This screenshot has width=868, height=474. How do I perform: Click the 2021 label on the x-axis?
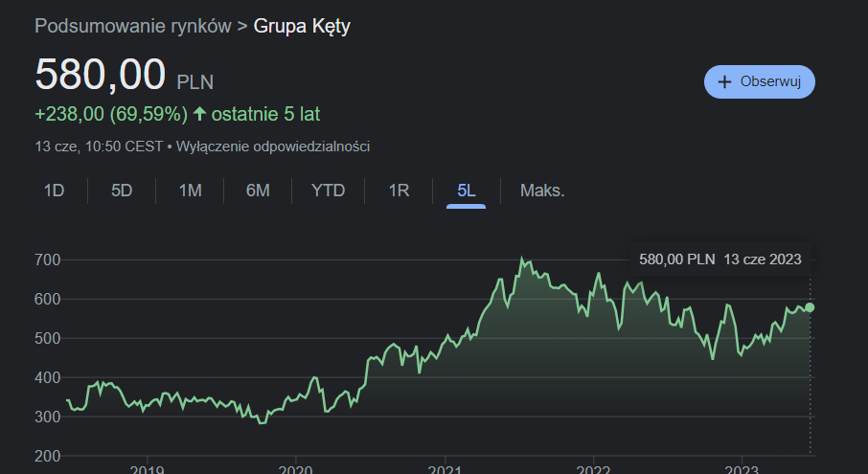pos(445,468)
